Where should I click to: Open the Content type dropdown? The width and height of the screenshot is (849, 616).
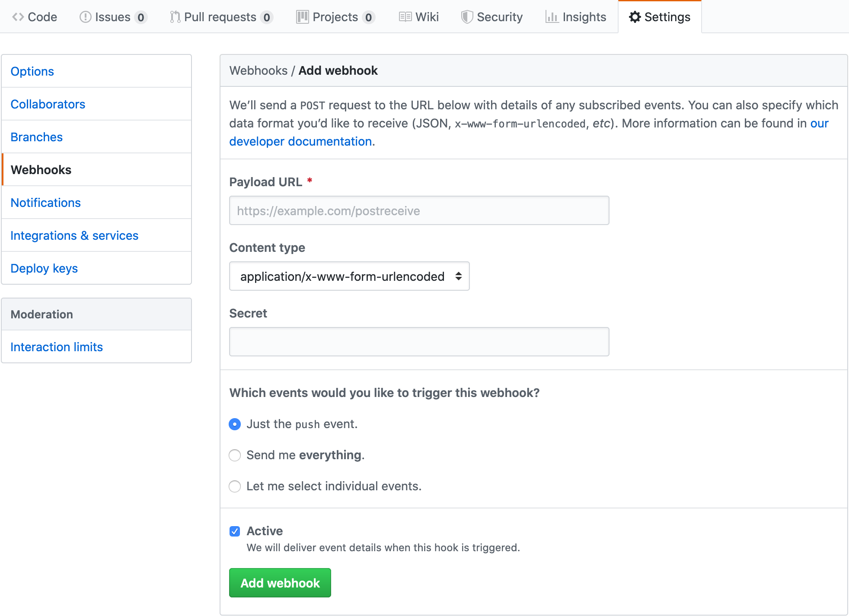click(x=349, y=276)
